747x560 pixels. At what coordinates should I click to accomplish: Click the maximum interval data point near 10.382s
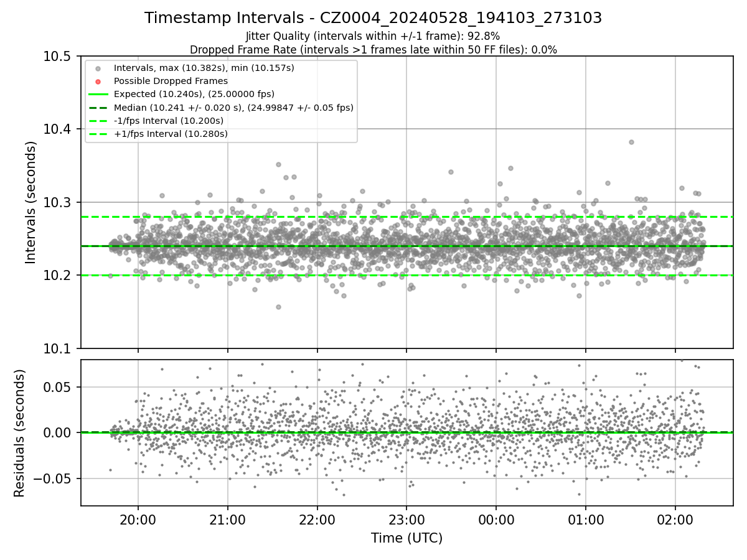coord(631,142)
